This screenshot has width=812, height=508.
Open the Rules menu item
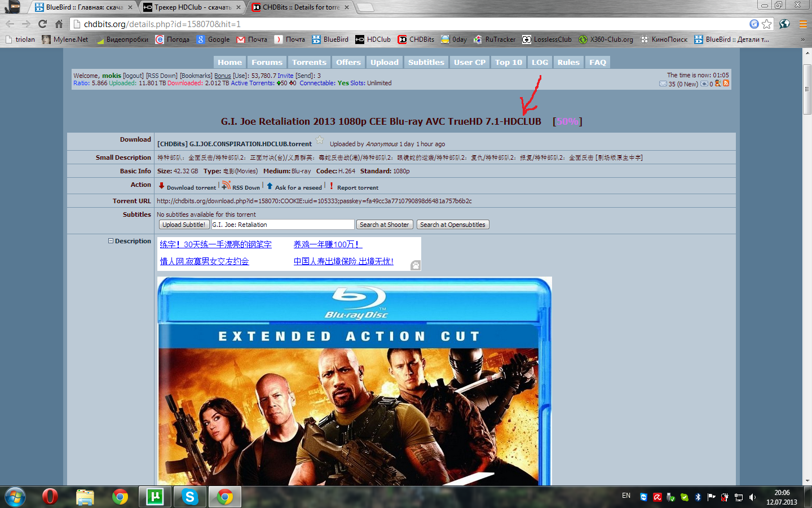(x=568, y=62)
